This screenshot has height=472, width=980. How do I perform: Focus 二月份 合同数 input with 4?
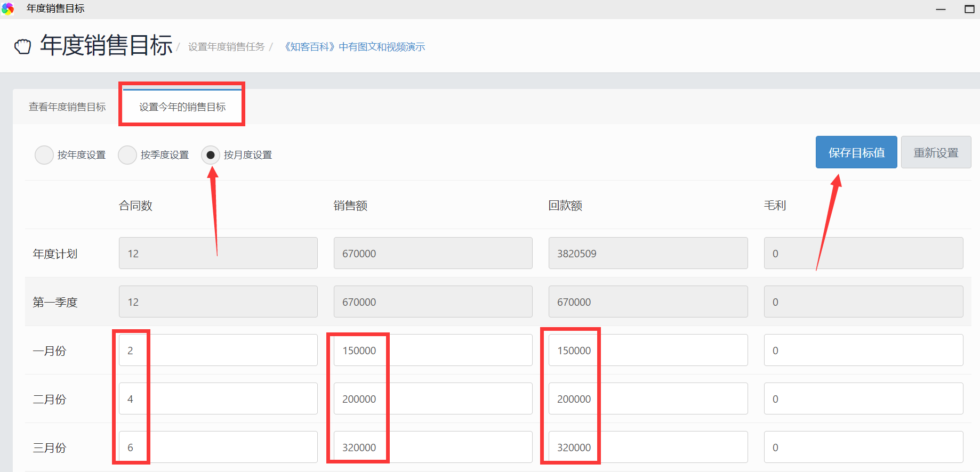point(218,398)
